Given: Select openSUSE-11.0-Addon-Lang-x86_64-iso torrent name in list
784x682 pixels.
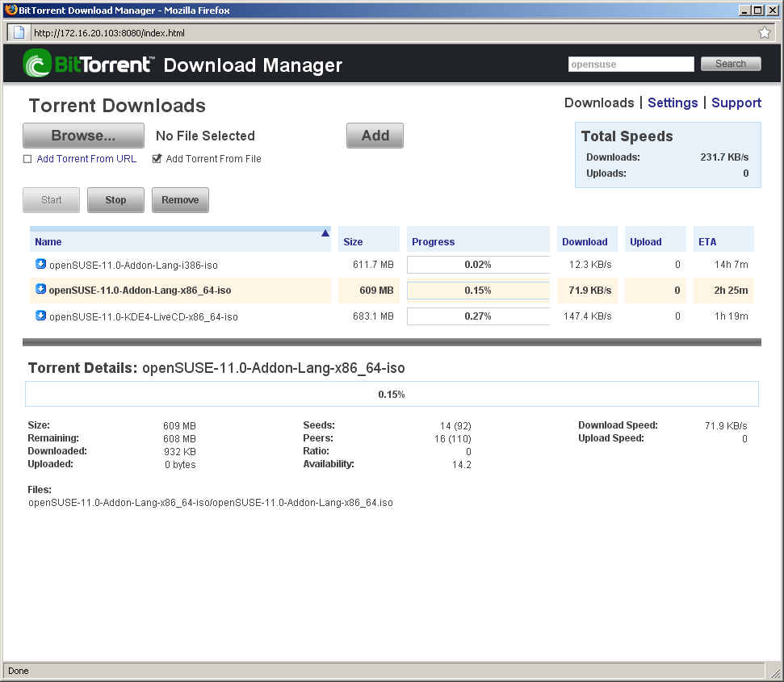Looking at the screenshot, I should tap(140, 291).
